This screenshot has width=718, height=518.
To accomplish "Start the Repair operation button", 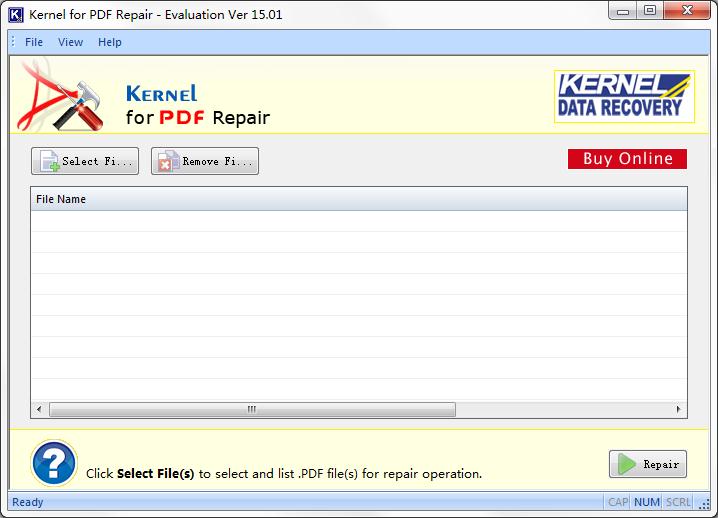I will [x=647, y=464].
